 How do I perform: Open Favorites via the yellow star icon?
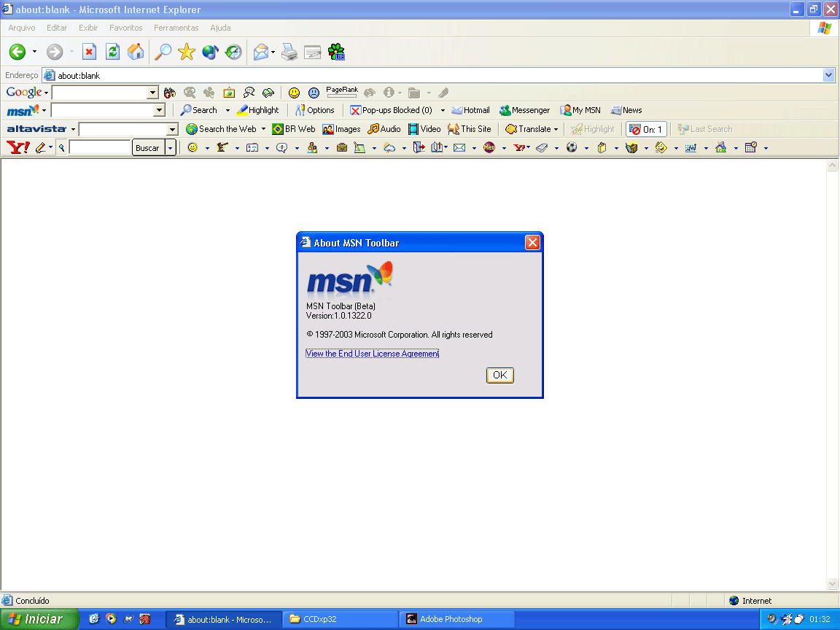(187, 52)
